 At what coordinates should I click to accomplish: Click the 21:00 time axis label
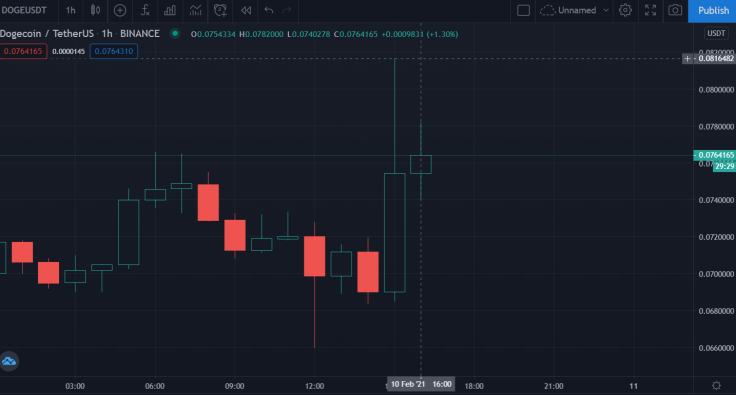[x=554, y=386]
